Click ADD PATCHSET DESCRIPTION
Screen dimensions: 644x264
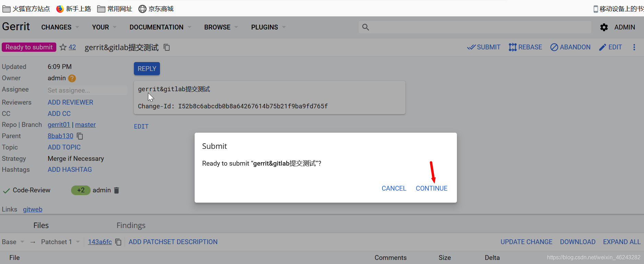coord(173,242)
